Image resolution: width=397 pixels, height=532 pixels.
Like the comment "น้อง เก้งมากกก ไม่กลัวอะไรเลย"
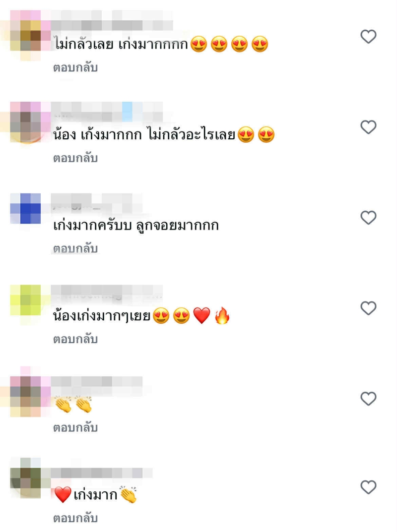pyautogui.click(x=368, y=127)
